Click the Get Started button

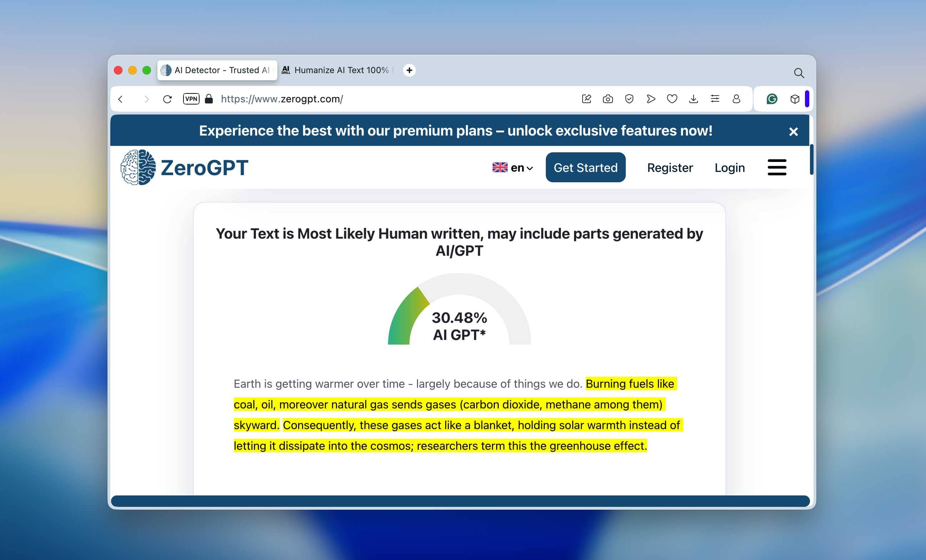tap(585, 168)
